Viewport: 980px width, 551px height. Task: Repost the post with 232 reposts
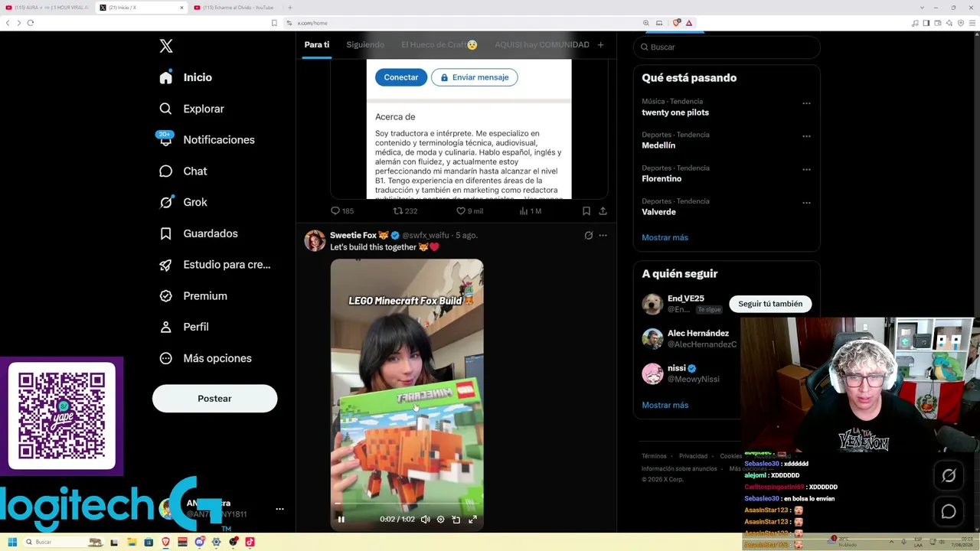pos(405,211)
